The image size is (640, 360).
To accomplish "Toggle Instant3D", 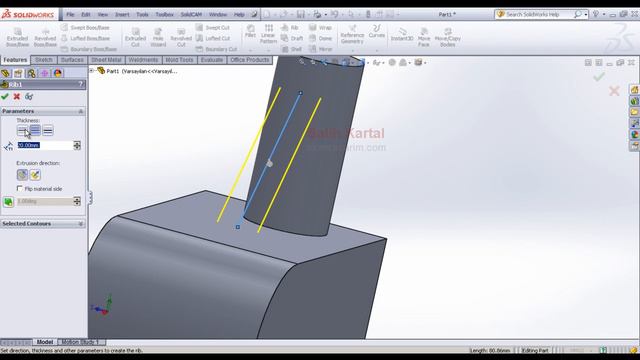I will (402, 34).
